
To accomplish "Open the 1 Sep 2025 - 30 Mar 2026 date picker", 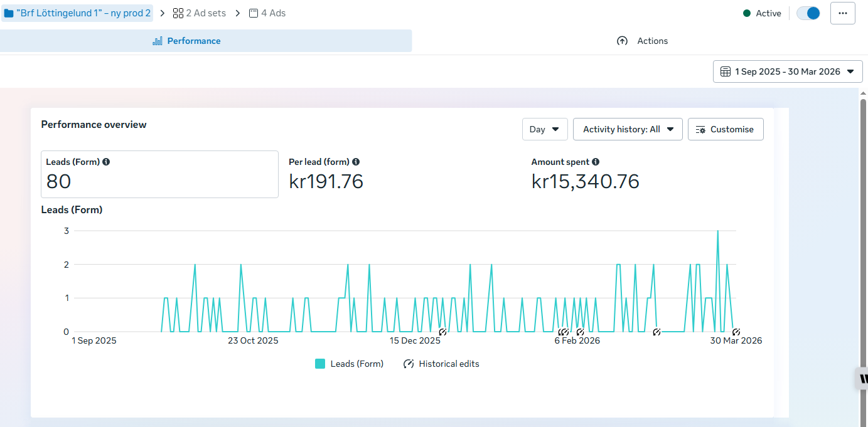I will 788,71.
